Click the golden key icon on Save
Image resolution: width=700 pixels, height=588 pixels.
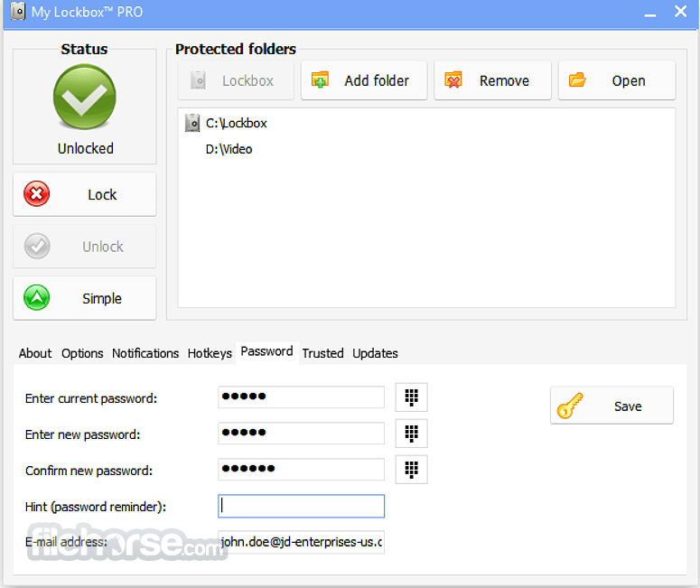point(570,406)
